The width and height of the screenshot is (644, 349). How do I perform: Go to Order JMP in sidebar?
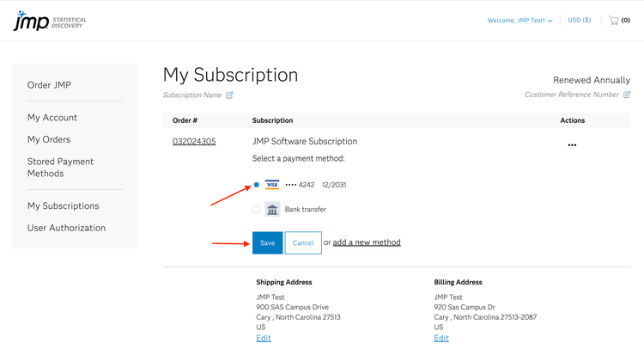(49, 85)
